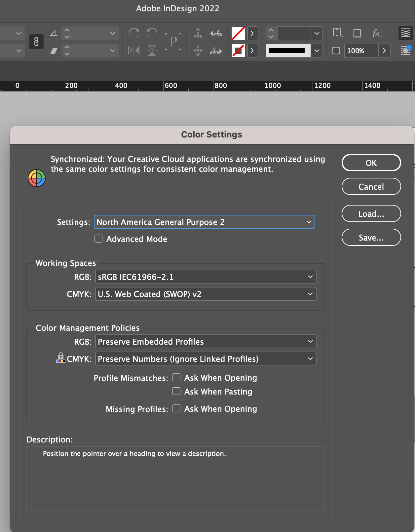Click the stroke weight input field
The image size is (415, 532).
tap(294, 33)
